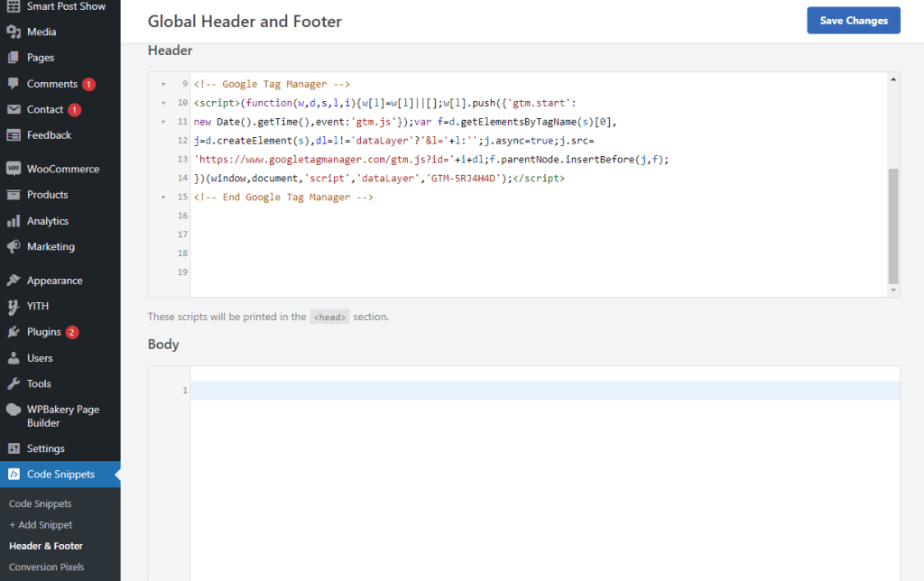Click the Feedback form icon
924x581 pixels.
click(x=14, y=135)
